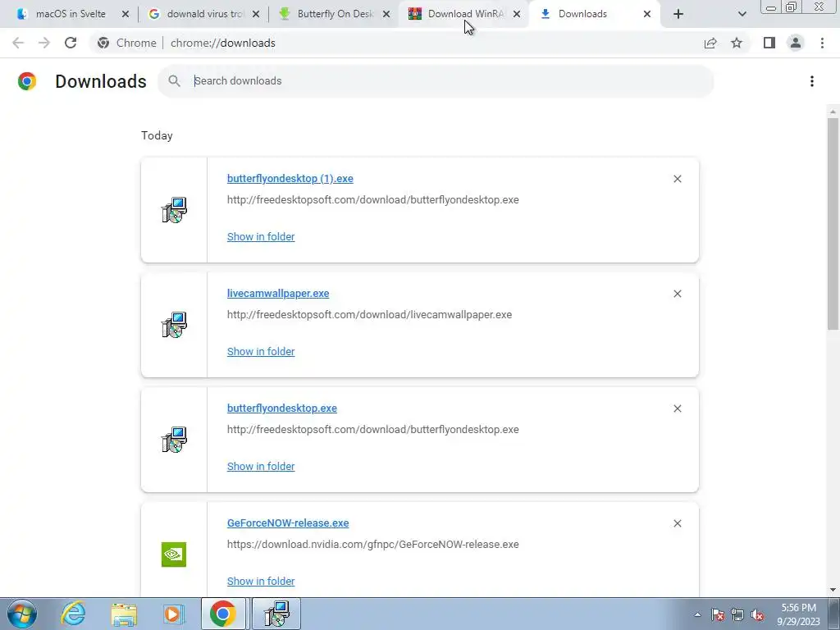840x630 pixels.
Task: Close the Download WinRAR tab
Action: 517,14
